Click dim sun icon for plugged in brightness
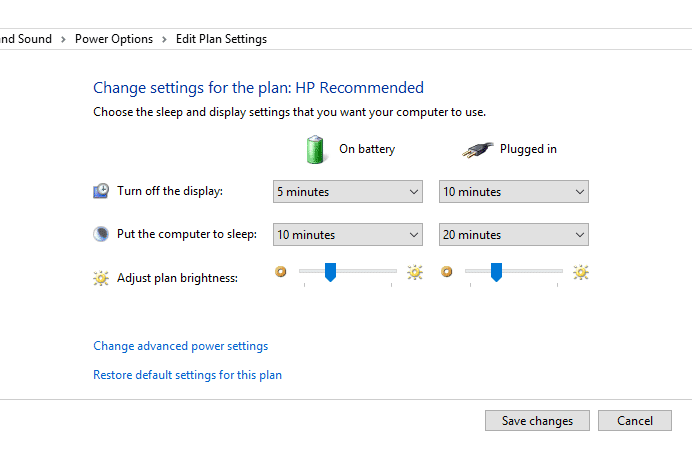Image resolution: width=692 pixels, height=449 pixels. (x=447, y=271)
